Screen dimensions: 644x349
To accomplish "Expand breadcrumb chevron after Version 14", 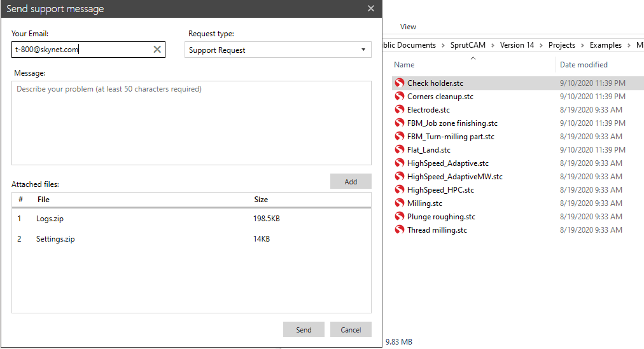I will (542, 46).
